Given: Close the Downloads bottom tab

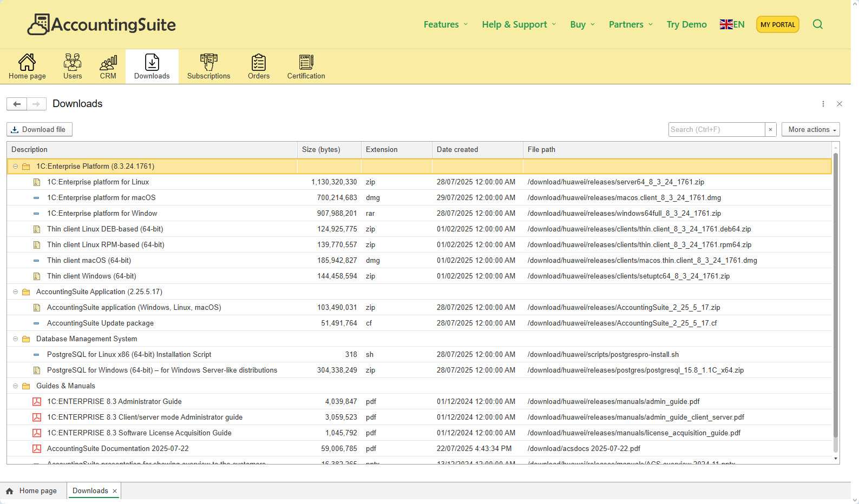Looking at the screenshot, I should click(115, 491).
